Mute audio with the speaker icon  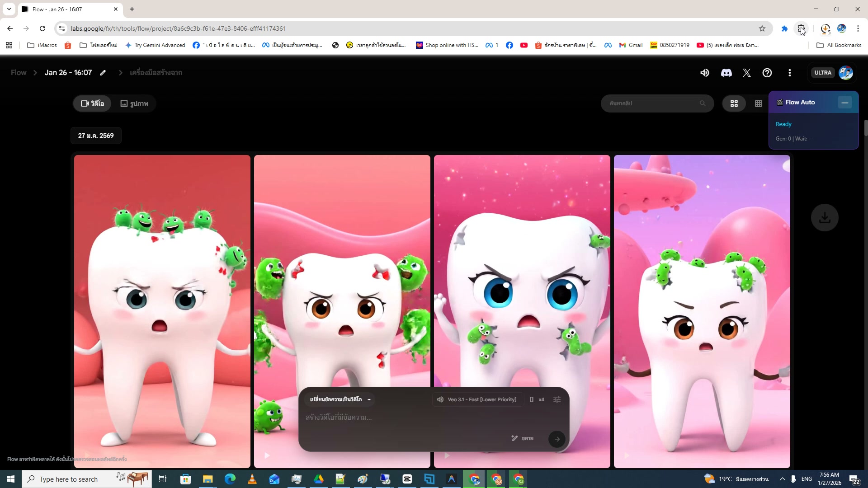coord(705,72)
